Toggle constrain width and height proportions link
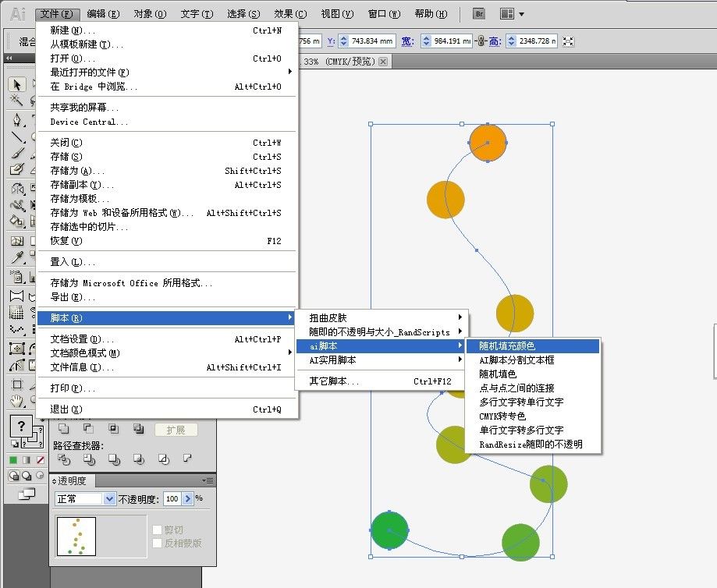This screenshot has height=588, width=717. pyautogui.click(x=481, y=41)
